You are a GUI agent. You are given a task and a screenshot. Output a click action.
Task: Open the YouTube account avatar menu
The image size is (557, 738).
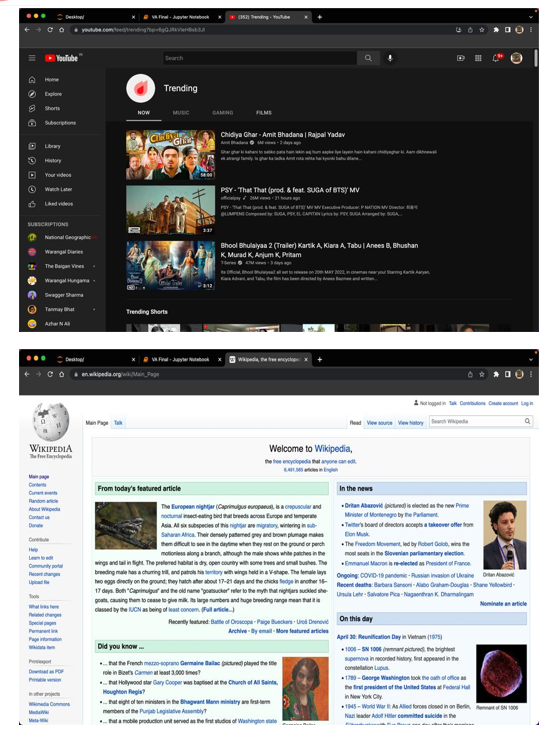517,58
